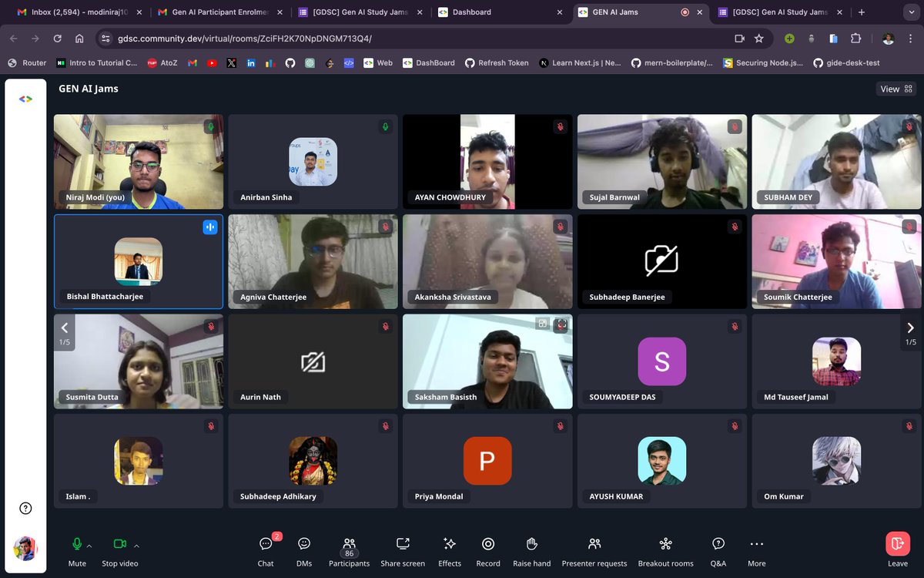
Task: Open your profile avatar in the sidebar
Action: pos(25,548)
